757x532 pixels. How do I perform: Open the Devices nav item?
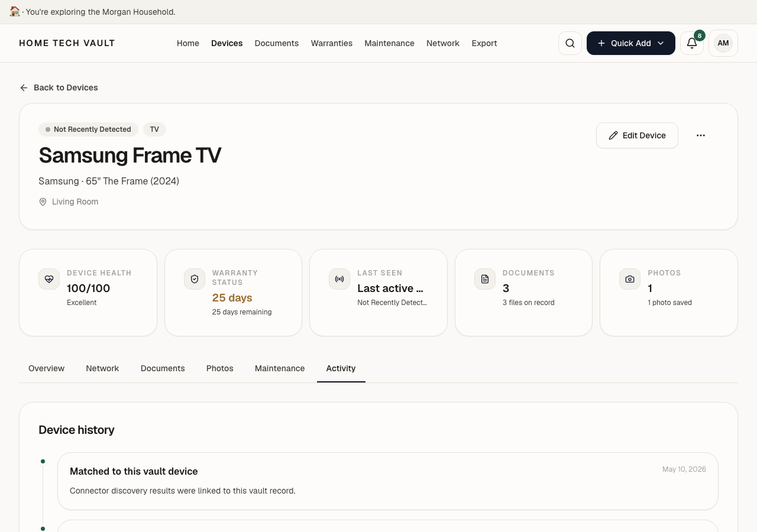(227, 43)
